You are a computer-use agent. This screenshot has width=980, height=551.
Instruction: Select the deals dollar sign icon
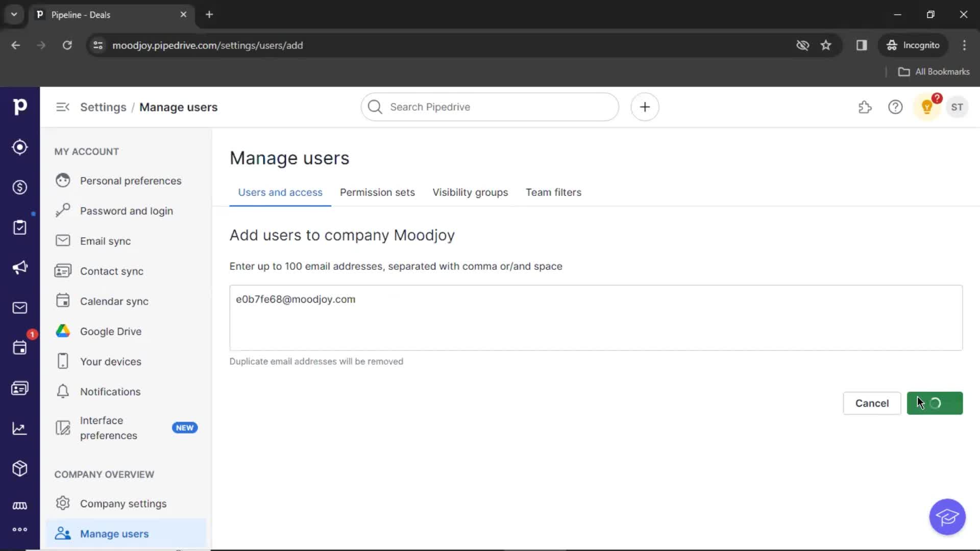coord(19,187)
